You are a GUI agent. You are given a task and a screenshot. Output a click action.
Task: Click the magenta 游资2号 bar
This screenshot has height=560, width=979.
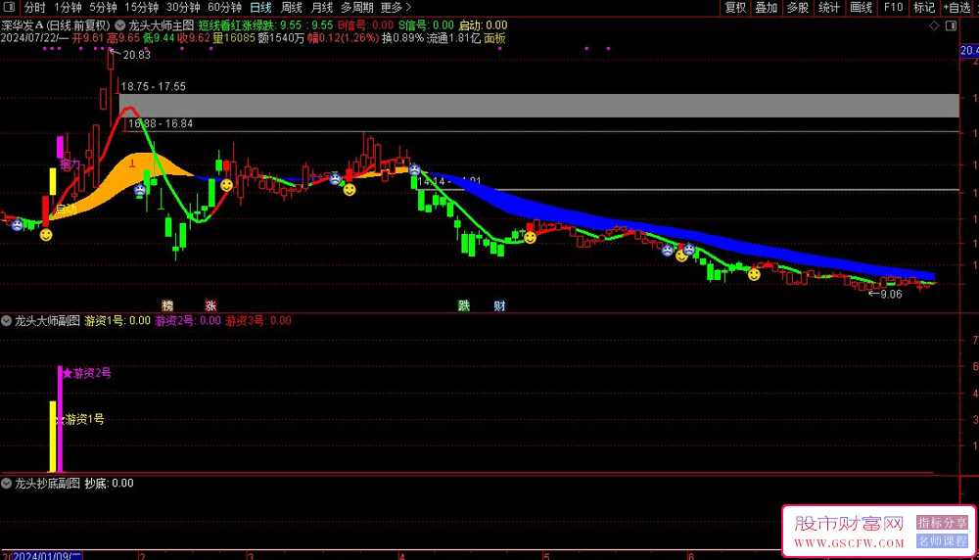pyautogui.click(x=60, y=419)
